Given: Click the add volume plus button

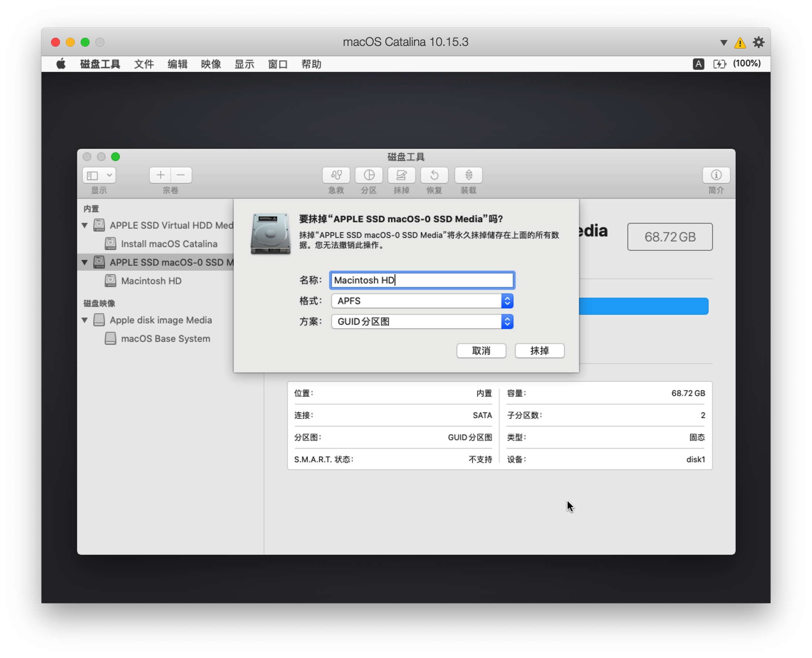Looking at the screenshot, I should pos(160,175).
